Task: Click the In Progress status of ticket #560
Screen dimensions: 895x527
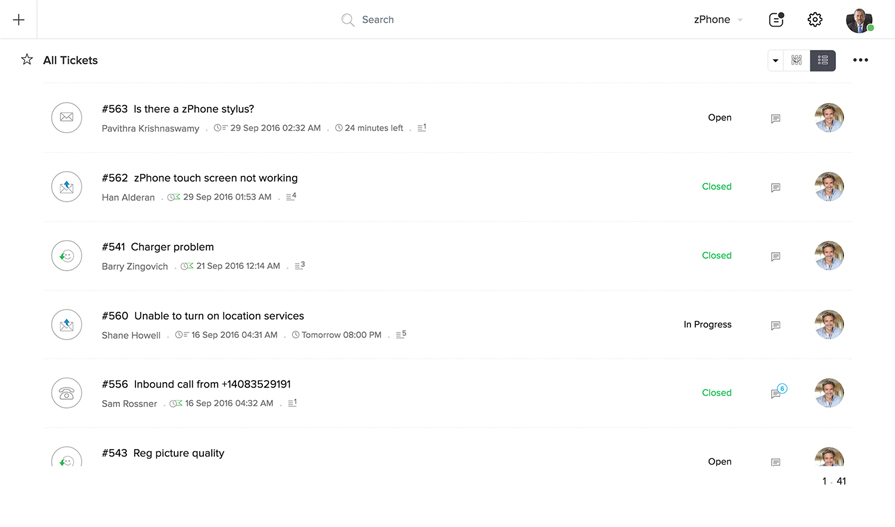Action: (707, 325)
